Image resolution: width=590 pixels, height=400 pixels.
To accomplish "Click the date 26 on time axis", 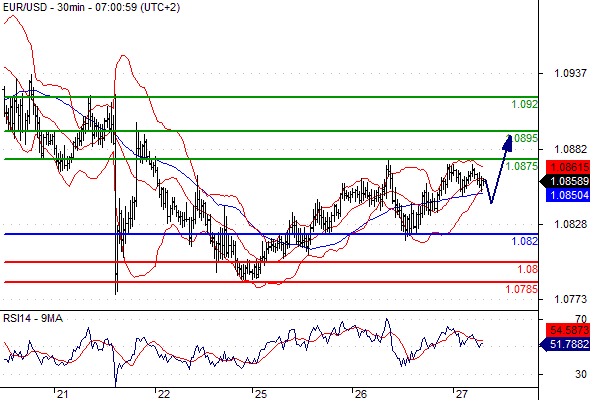I will [360, 394].
